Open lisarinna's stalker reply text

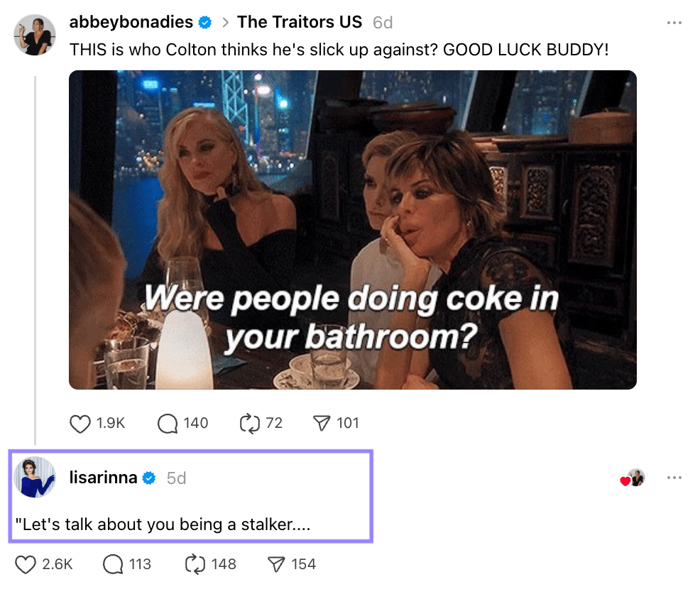[x=163, y=524]
